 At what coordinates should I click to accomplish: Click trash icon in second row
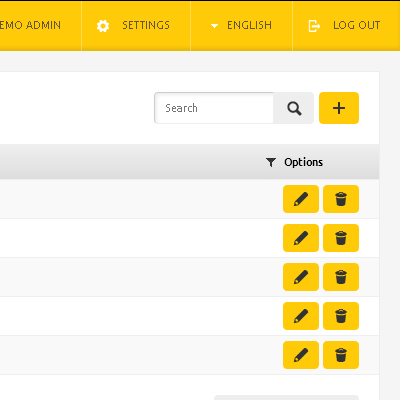tap(341, 238)
